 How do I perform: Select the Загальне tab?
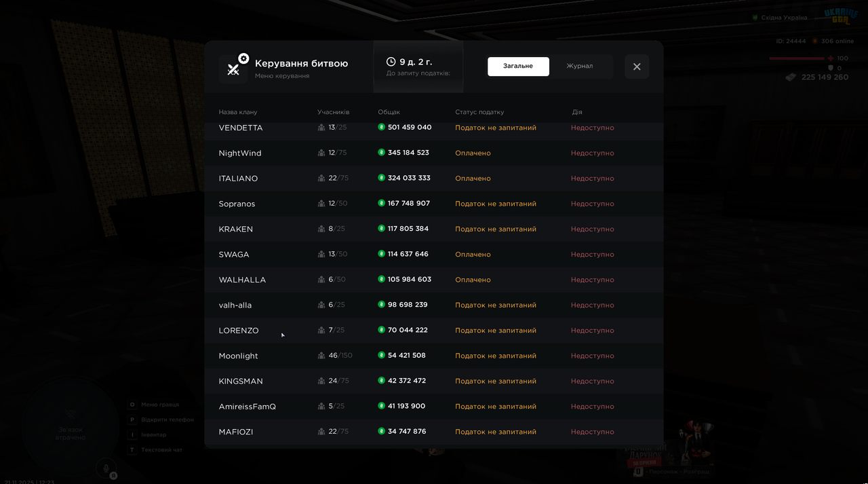point(518,66)
